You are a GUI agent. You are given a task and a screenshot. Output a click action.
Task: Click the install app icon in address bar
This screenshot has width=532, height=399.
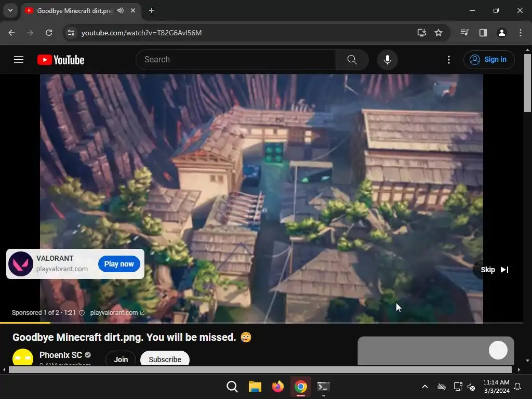pyautogui.click(x=422, y=33)
